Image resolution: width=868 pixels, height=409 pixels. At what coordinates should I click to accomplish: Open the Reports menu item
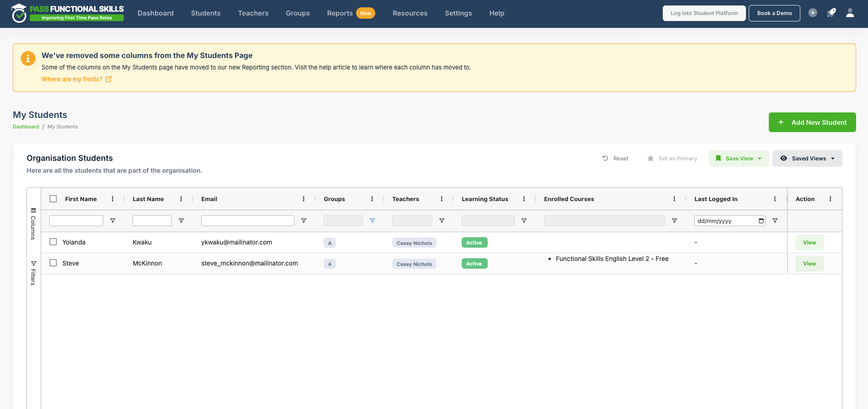pyautogui.click(x=340, y=13)
